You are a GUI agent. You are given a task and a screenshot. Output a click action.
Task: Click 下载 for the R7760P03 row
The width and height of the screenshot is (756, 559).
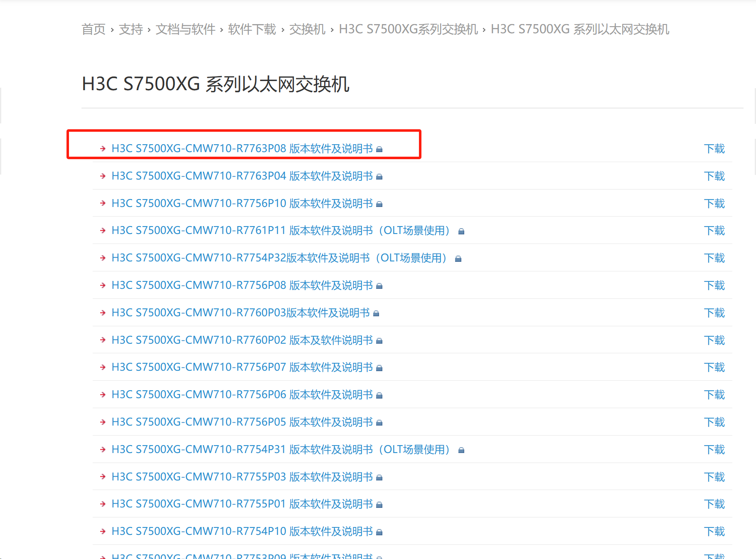pos(714,313)
